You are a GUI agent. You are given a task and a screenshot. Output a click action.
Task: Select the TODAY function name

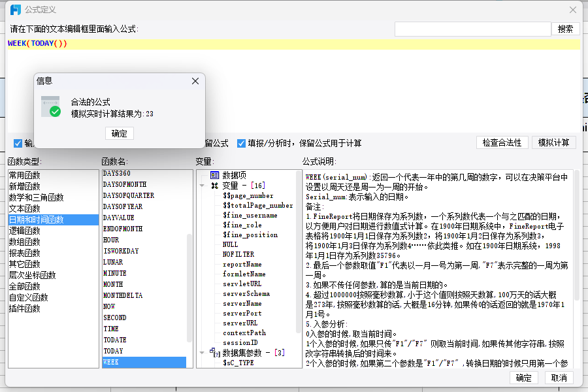[113, 351]
